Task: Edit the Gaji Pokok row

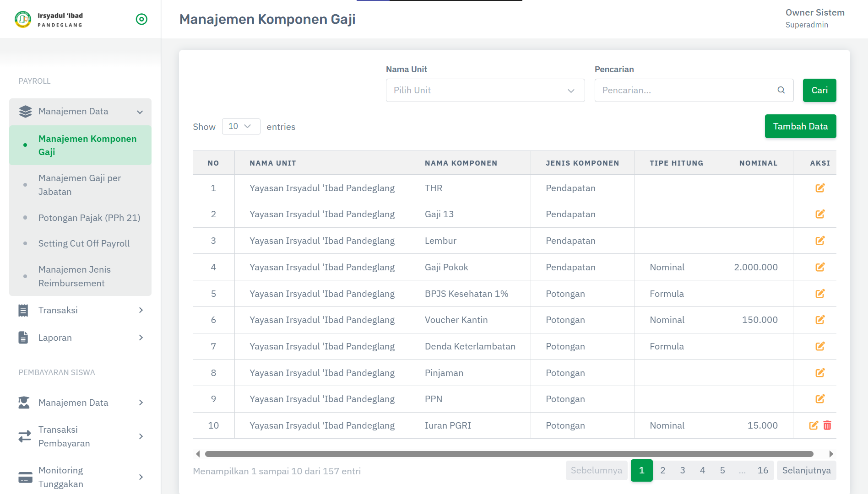Action: click(x=820, y=267)
